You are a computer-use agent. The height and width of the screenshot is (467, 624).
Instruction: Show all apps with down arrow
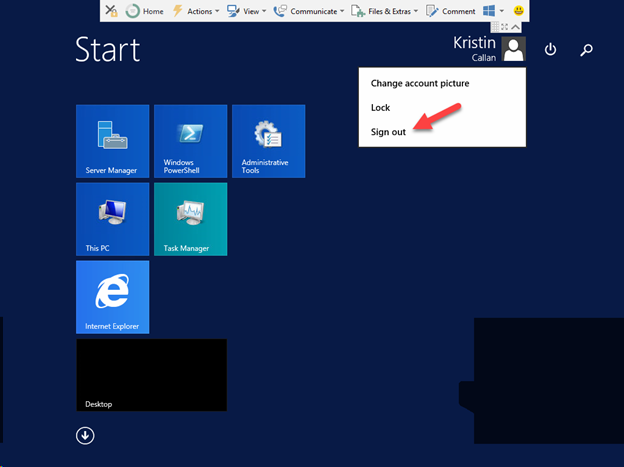pyautogui.click(x=85, y=436)
